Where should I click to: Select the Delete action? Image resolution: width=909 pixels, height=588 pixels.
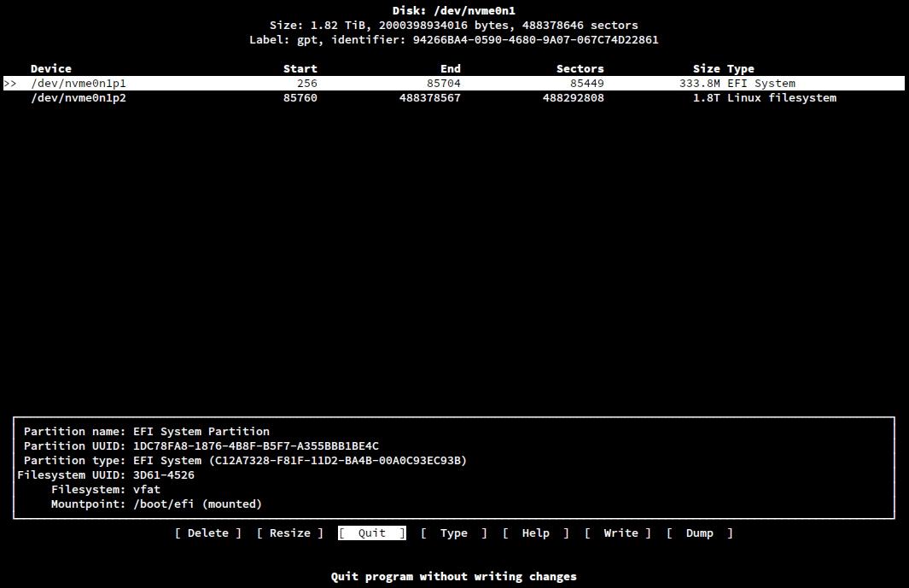point(207,533)
